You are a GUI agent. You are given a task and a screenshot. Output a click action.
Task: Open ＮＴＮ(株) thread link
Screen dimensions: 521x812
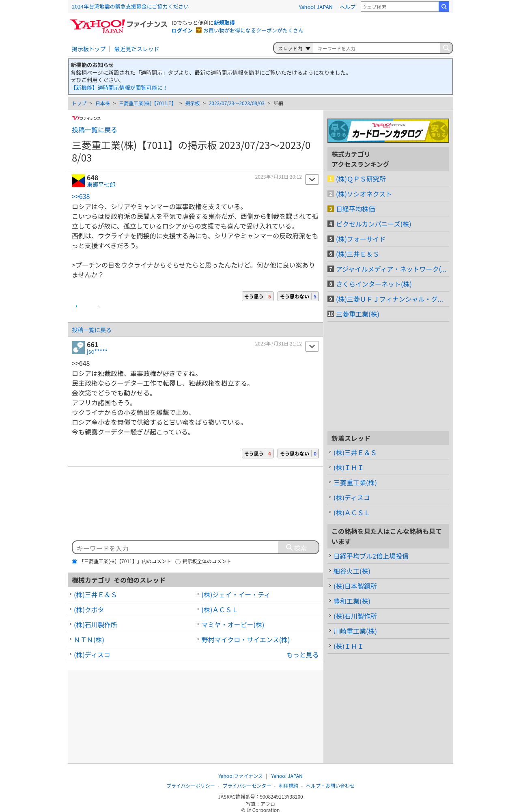(x=89, y=640)
